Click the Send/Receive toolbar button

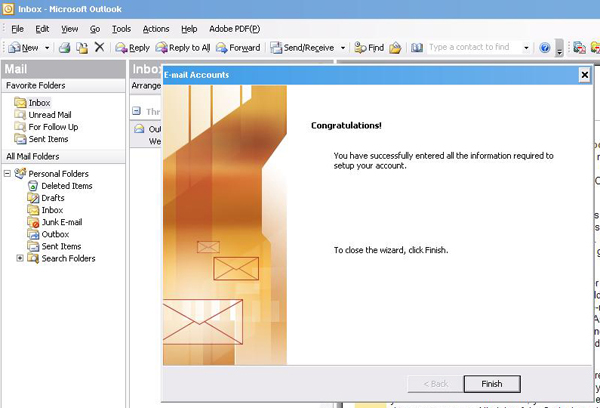coord(302,47)
